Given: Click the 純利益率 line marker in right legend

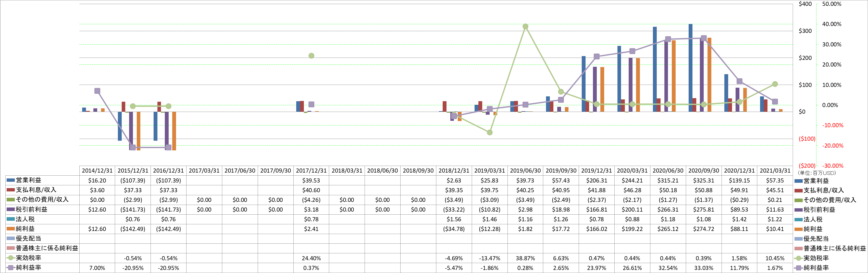Looking at the screenshot, I should pyautogui.click(x=798, y=268).
